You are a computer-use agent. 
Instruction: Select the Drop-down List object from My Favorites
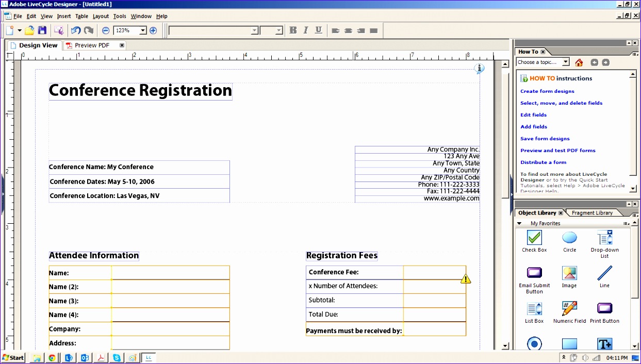(x=604, y=239)
